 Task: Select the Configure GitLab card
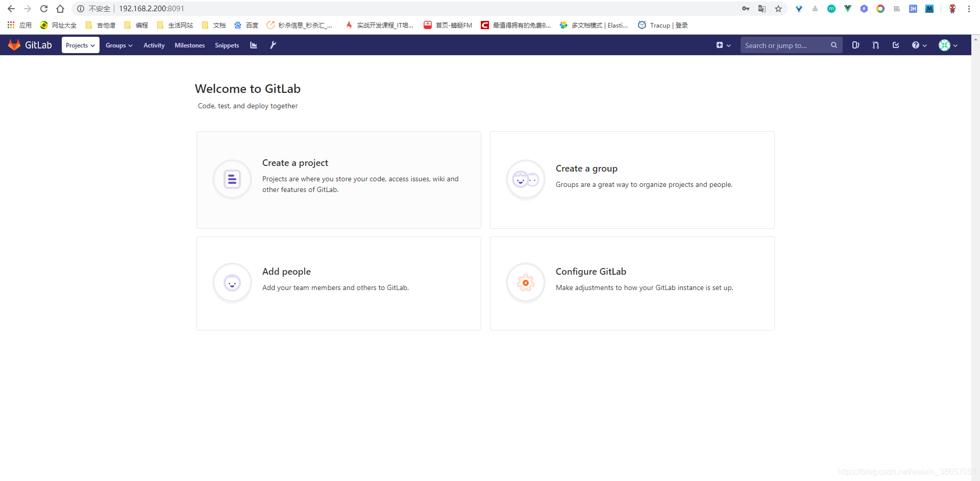point(632,283)
